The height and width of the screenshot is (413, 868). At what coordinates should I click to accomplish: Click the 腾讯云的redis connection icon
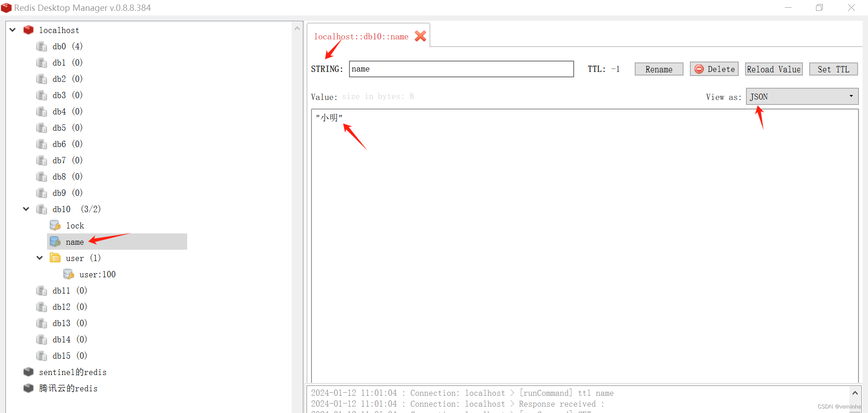point(28,388)
